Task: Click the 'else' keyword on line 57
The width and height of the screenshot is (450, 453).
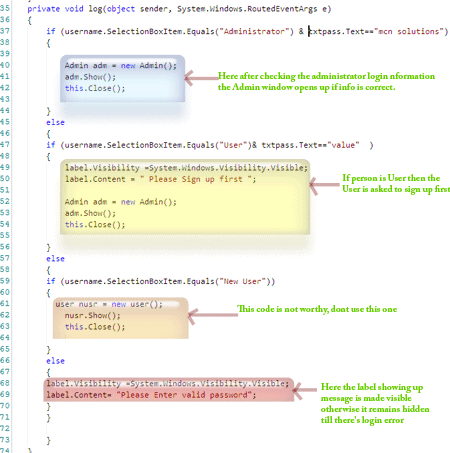Action: (55, 259)
